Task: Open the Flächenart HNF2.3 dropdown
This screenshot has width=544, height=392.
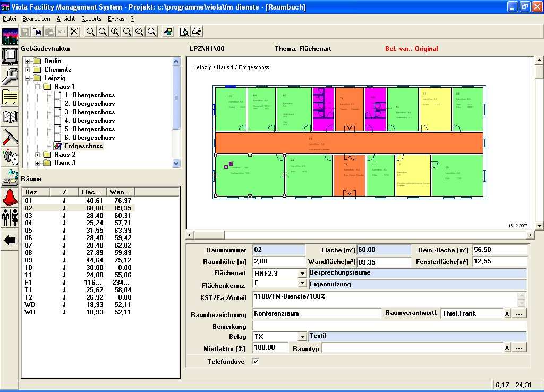Action: point(302,274)
